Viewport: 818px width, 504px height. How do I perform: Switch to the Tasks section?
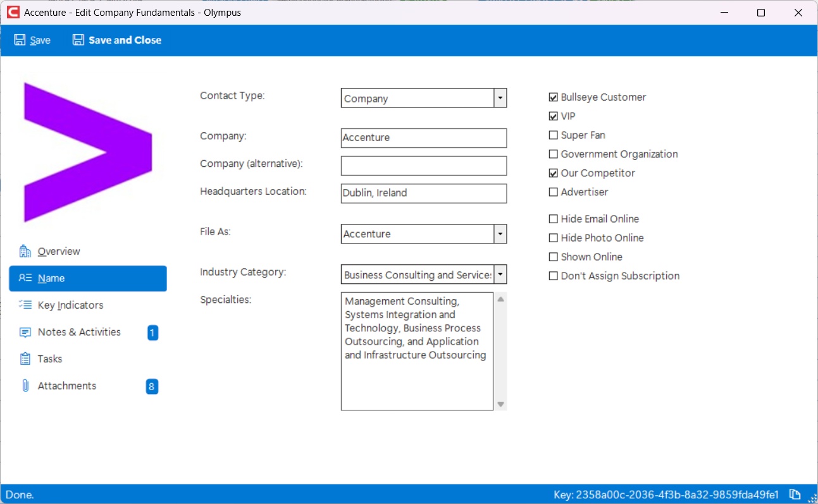(88, 359)
